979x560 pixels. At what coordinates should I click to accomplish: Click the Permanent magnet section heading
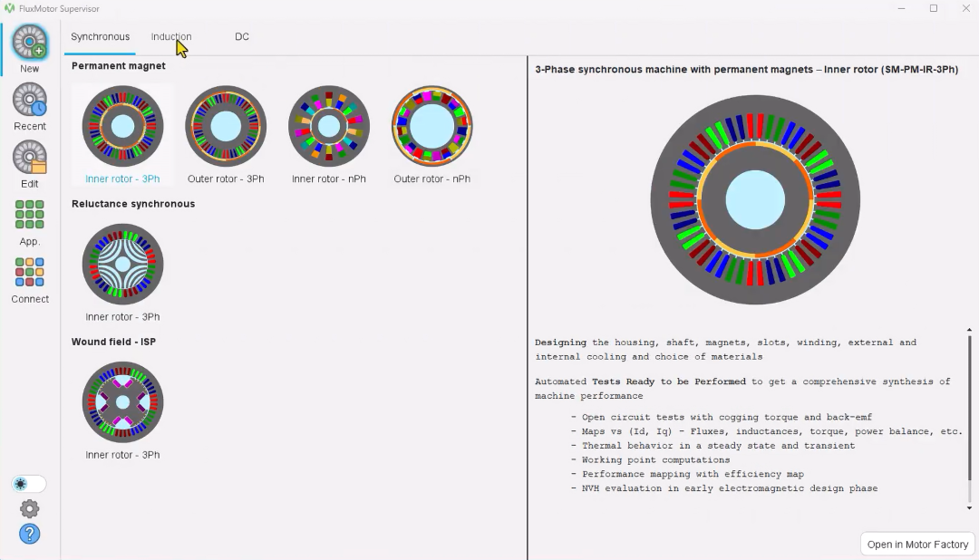click(x=118, y=66)
